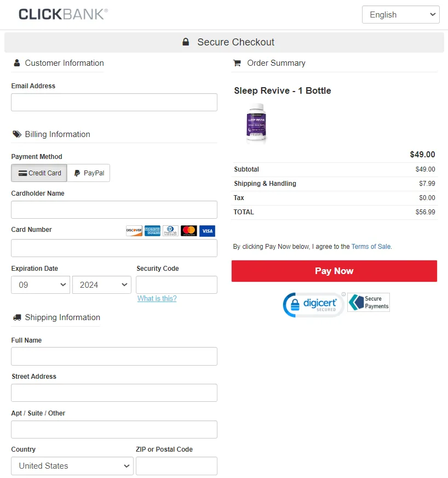Open the English language dropdown
This screenshot has height=478, width=448.
tap(401, 14)
